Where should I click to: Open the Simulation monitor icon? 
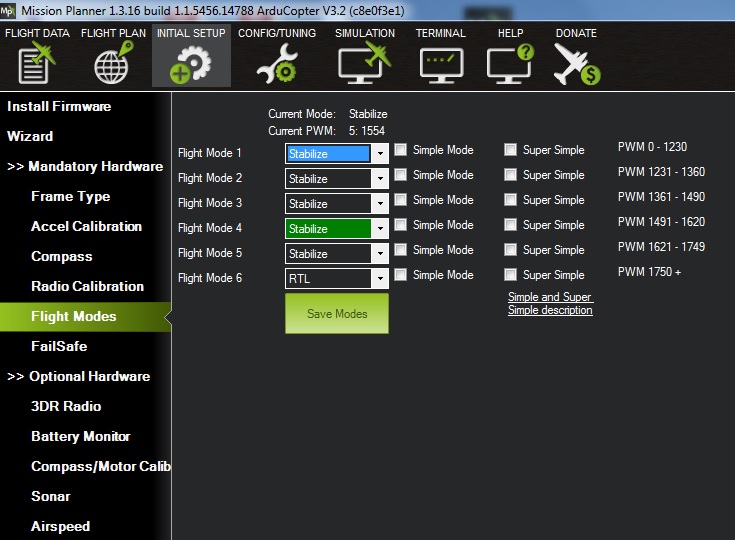click(x=365, y=63)
